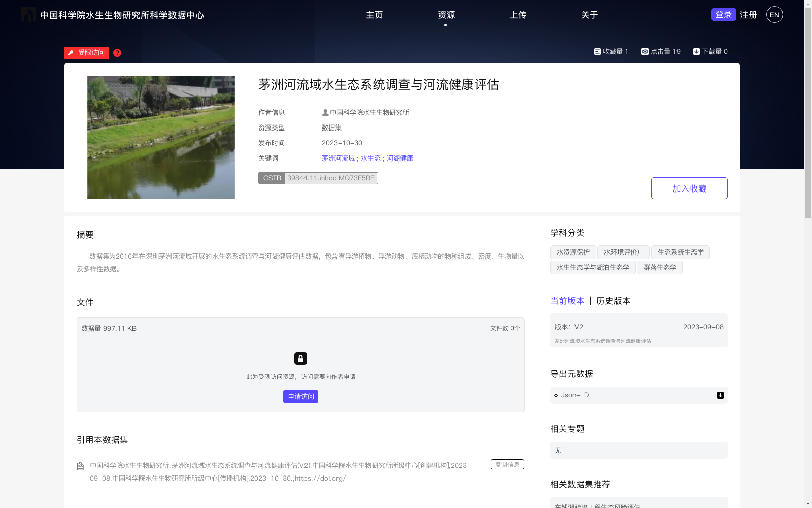The width and height of the screenshot is (812, 508).
Task: Open the 上传 menu item
Action: pyautogui.click(x=518, y=15)
